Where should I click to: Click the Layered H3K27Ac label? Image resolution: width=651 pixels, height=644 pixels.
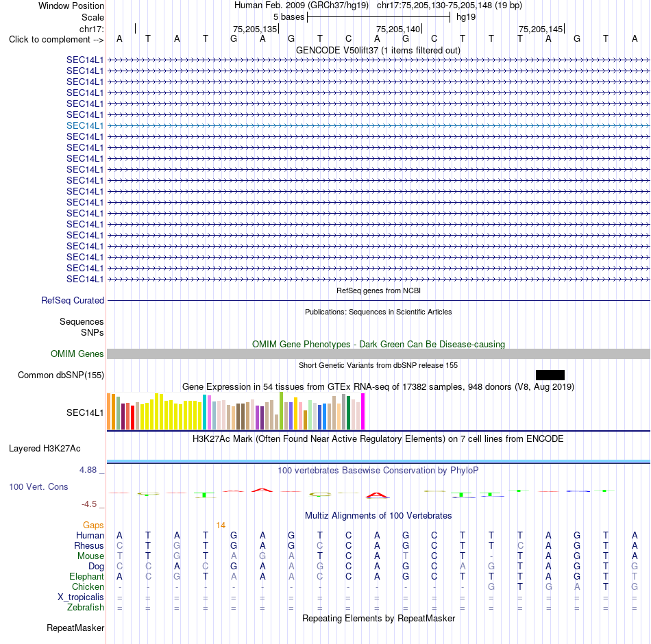[45, 449]
